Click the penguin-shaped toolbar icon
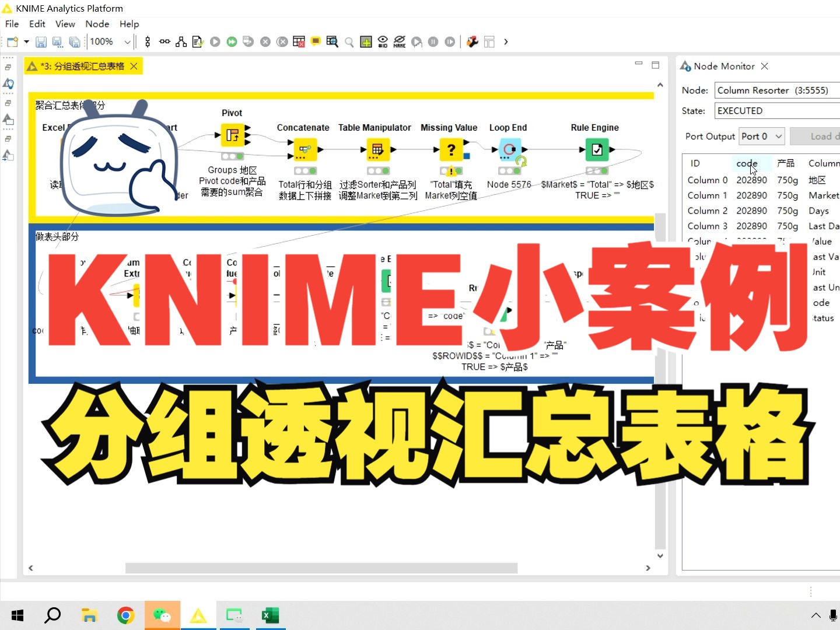 coord(473,42)
